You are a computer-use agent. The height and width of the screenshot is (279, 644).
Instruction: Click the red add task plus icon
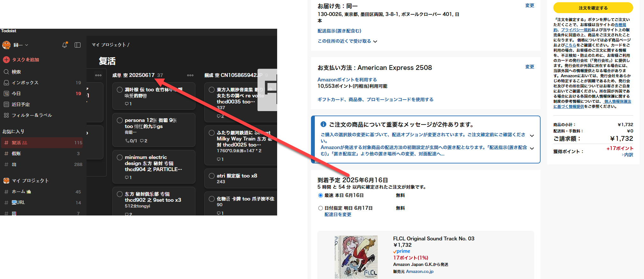(6, 60)
